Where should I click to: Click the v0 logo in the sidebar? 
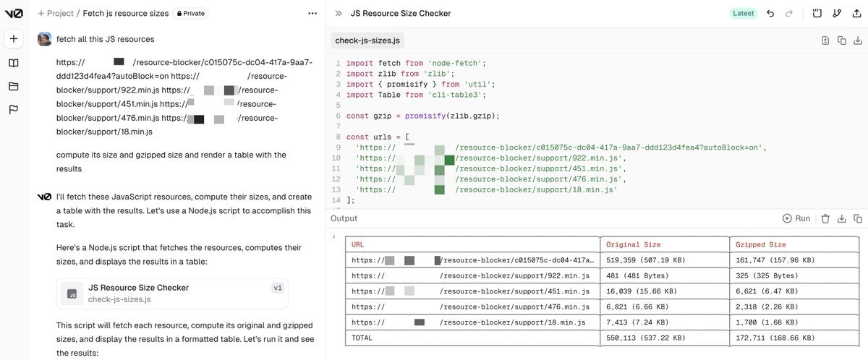tap(14, 13)
